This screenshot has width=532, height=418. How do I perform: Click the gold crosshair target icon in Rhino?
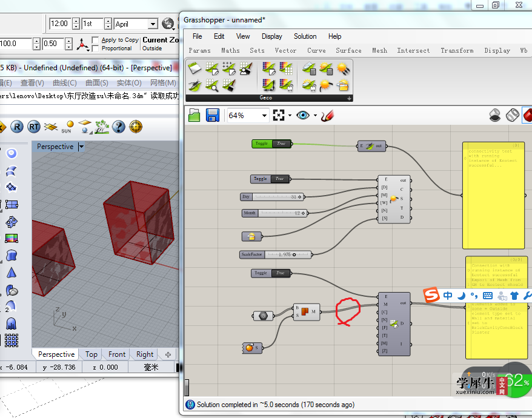coord(136,127)
